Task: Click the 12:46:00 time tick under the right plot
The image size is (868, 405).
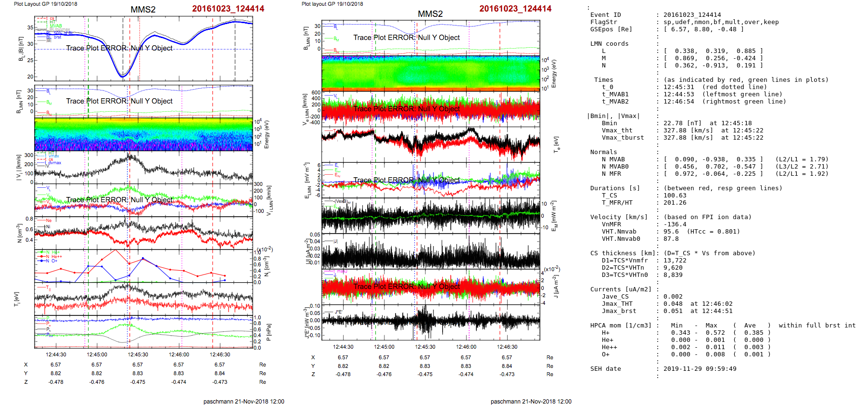Action: coord(466,347)
